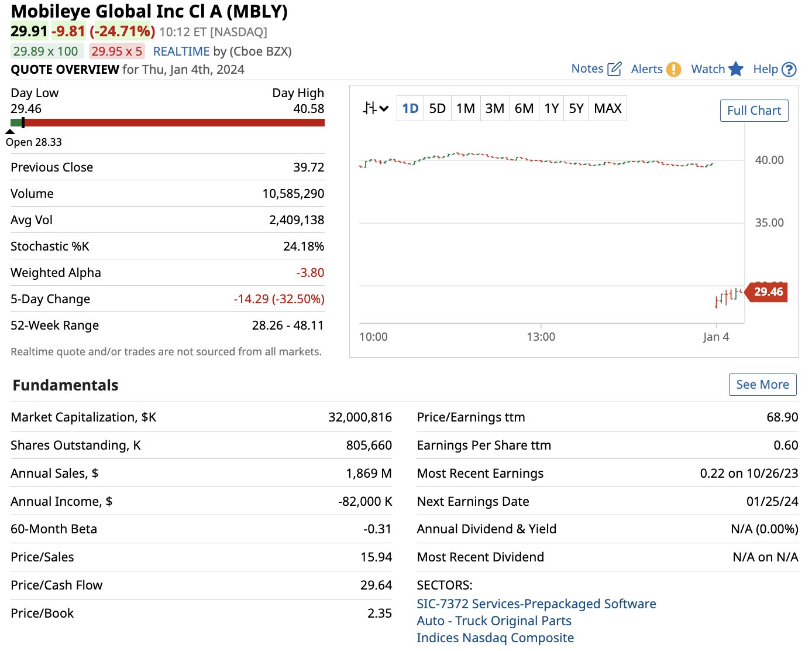
Task: Click Annual Dividend & Yield N/A (0.00%)
Action: click(x=765, y=529)
